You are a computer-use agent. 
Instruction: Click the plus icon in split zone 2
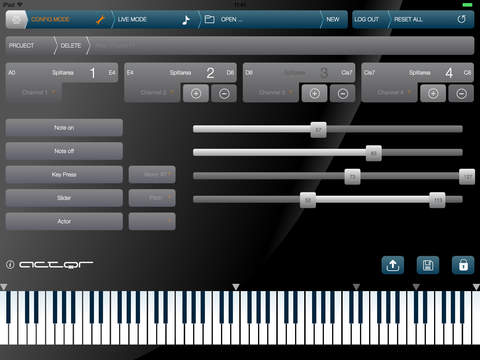[196, 94]
